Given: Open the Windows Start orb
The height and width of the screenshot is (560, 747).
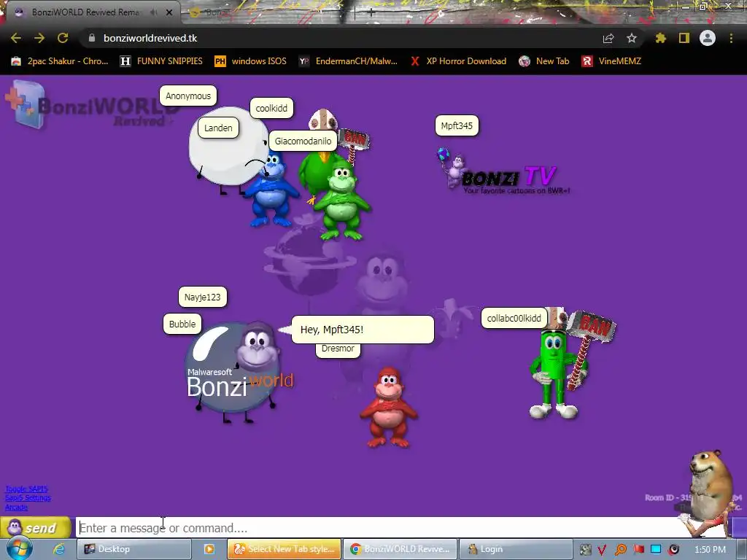Looking at the screenshot, I should click(x=19, y=548).
